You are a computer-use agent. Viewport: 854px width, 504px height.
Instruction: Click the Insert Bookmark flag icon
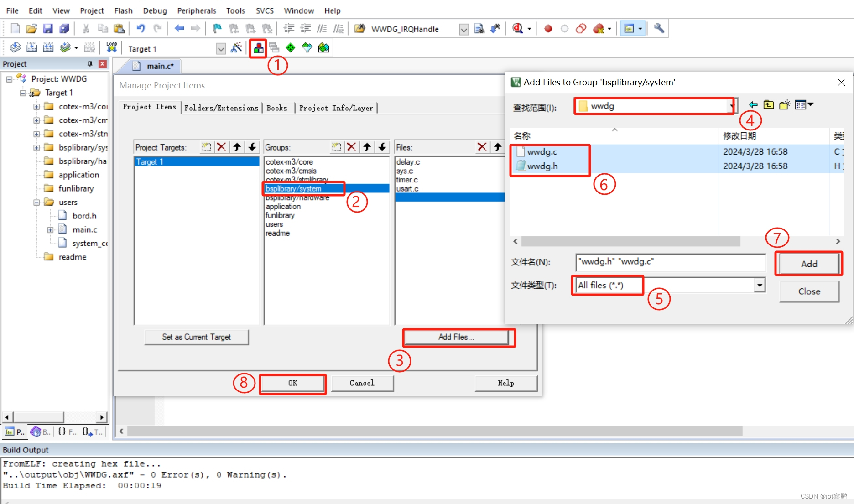(x=217, y=29)
